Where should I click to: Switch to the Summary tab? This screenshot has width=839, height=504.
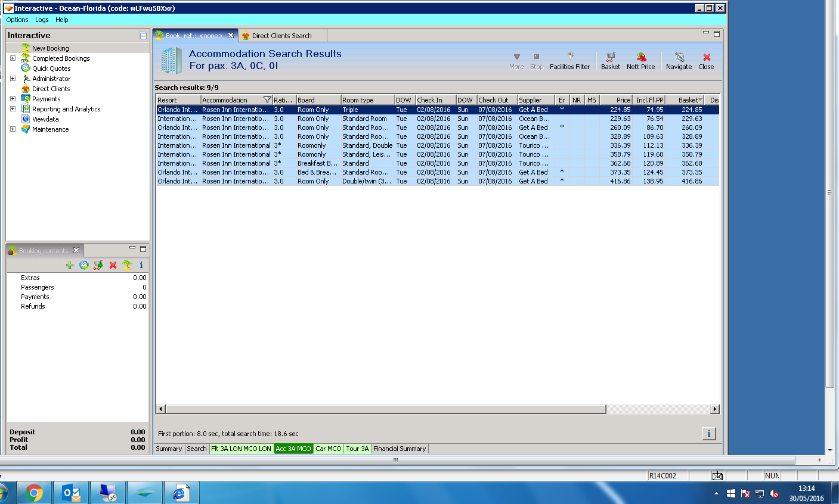[x=169, y=449]
